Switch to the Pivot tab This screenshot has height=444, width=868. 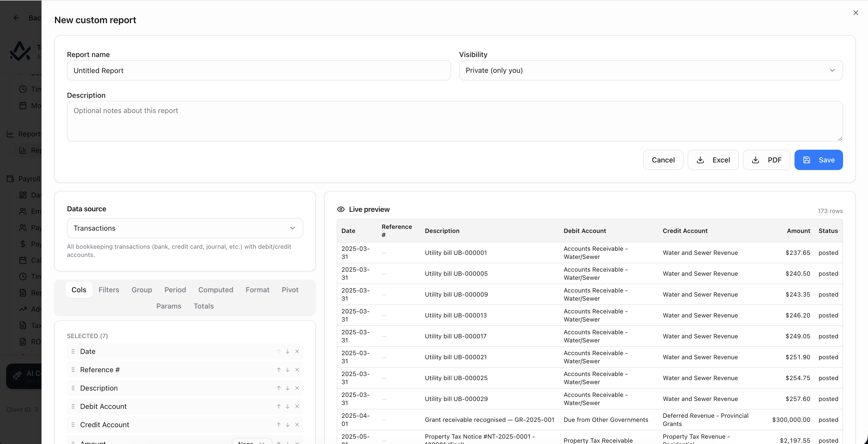(290, 290)
